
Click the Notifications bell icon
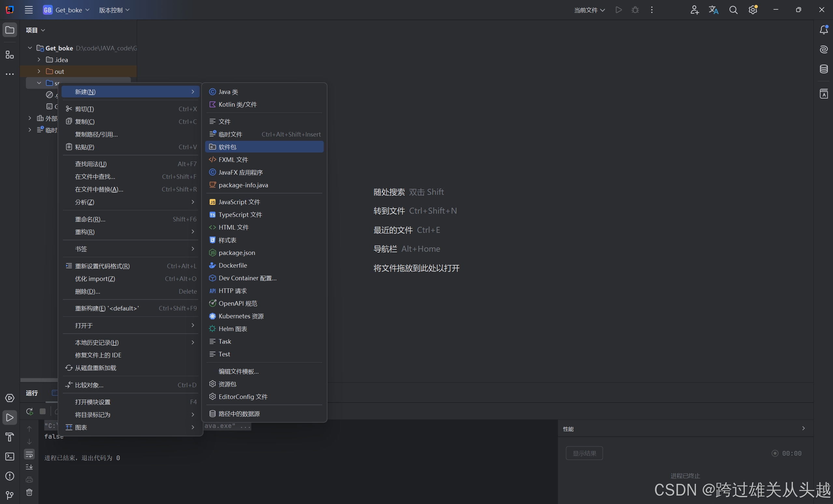point(824,30)
